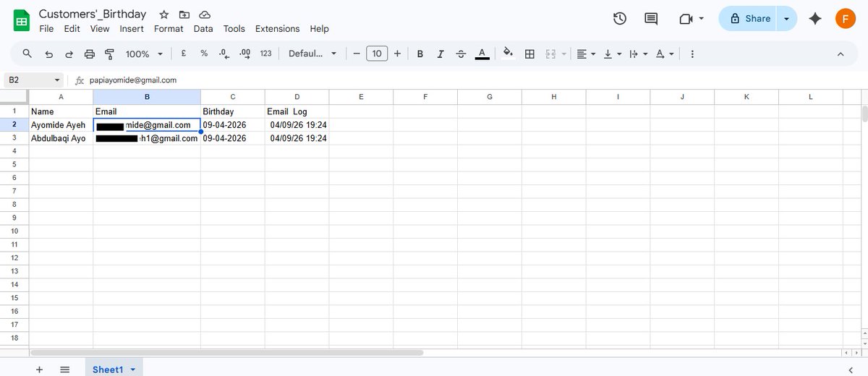Viewport: 868px width, 376px height.
Task: Open Share options dropdown arrow
Action: point(787,19)
